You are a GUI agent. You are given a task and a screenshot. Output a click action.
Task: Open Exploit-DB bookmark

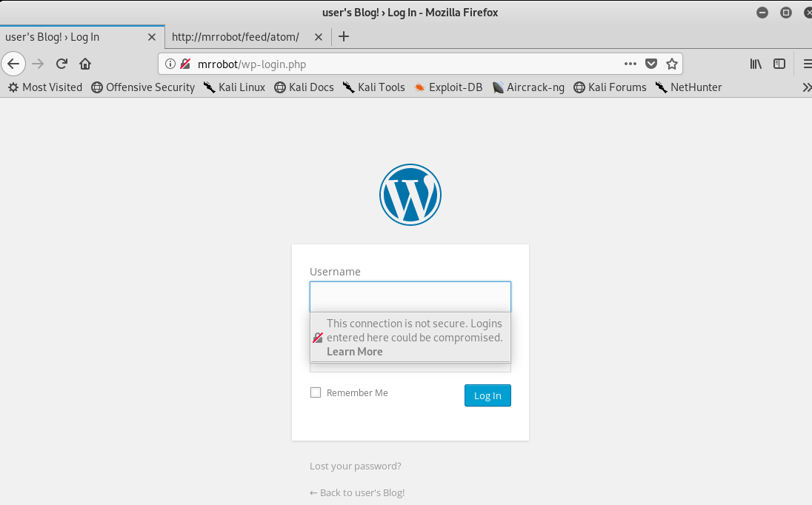click(448, 87)
